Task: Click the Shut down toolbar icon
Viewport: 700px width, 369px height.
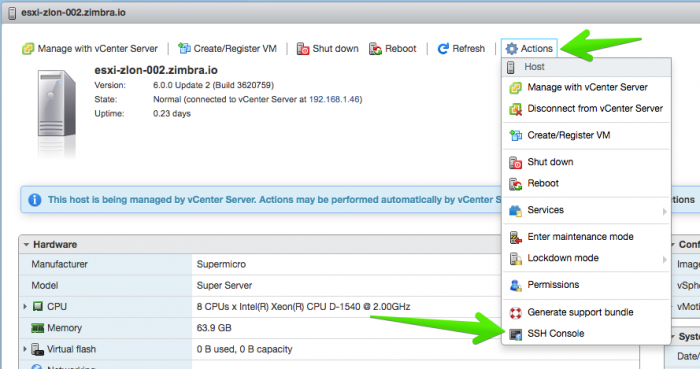Action: point(303,49)
